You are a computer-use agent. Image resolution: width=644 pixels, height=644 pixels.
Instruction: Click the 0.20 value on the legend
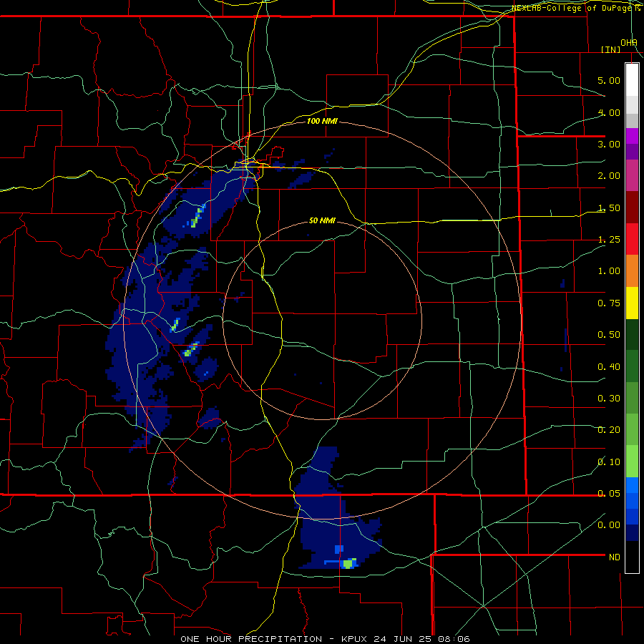tap(609, 430)
